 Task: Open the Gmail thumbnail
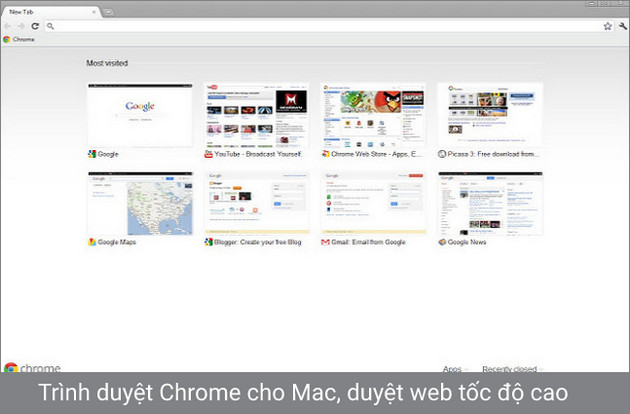(x=373, y=203)
